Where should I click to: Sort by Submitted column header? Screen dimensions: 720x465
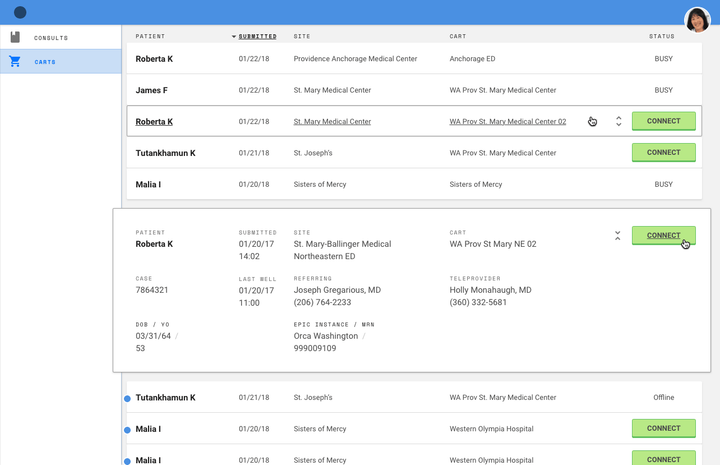point(257,36)
